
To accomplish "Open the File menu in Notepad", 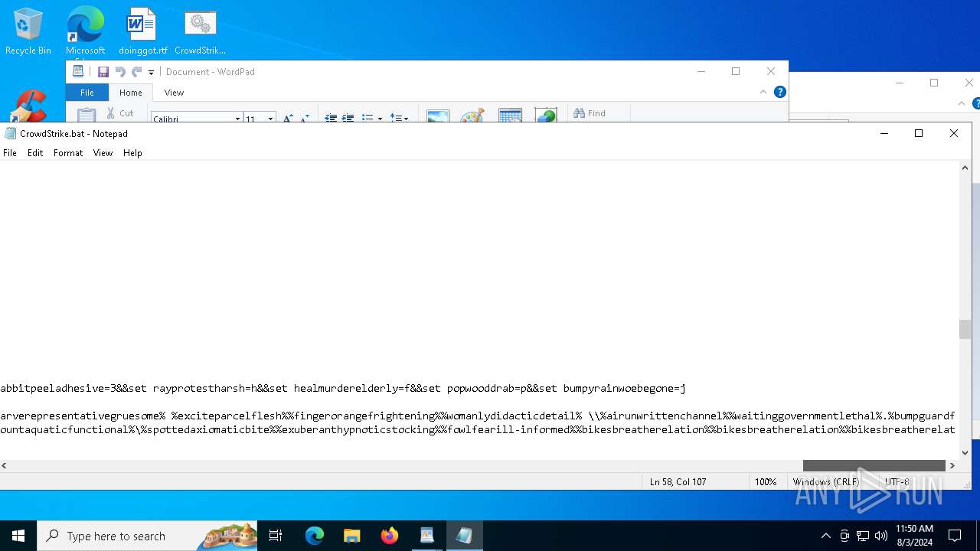I will [10, 153].
